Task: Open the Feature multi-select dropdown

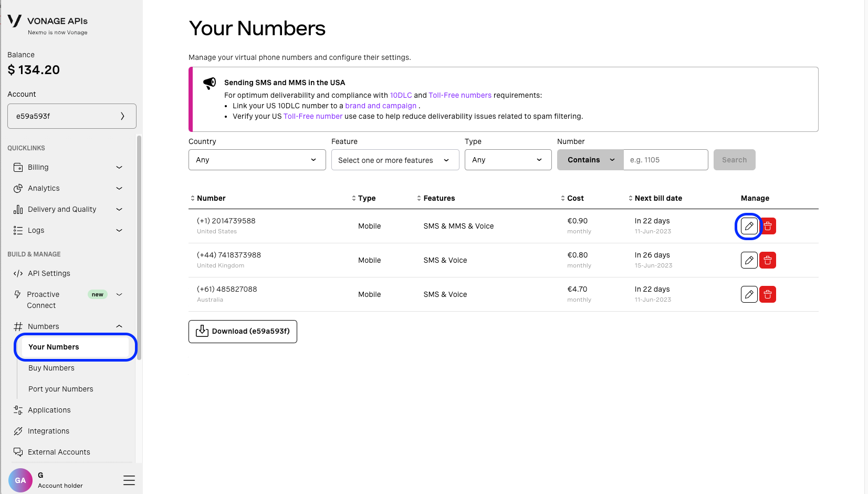Action: tap(395, 160)
